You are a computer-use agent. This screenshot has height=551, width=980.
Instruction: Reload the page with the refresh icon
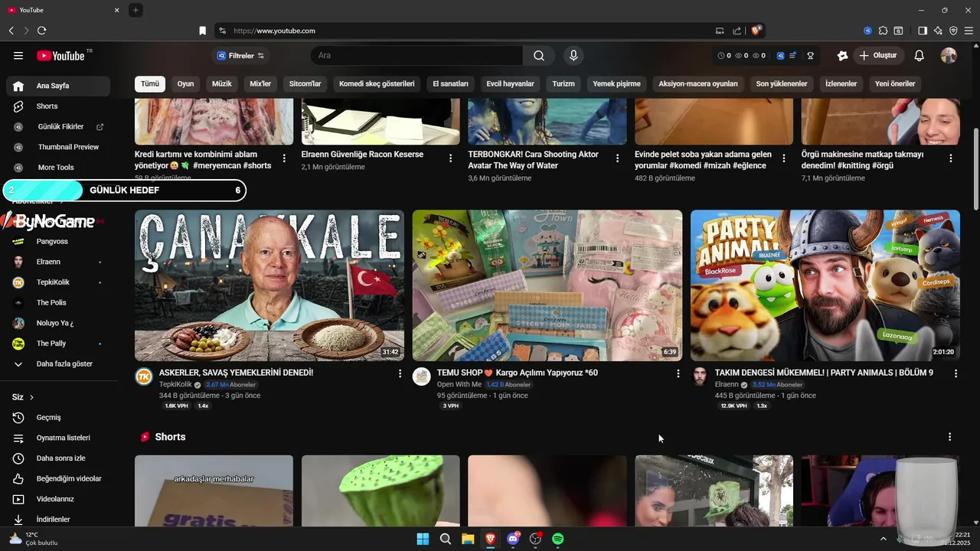[41, 31]
